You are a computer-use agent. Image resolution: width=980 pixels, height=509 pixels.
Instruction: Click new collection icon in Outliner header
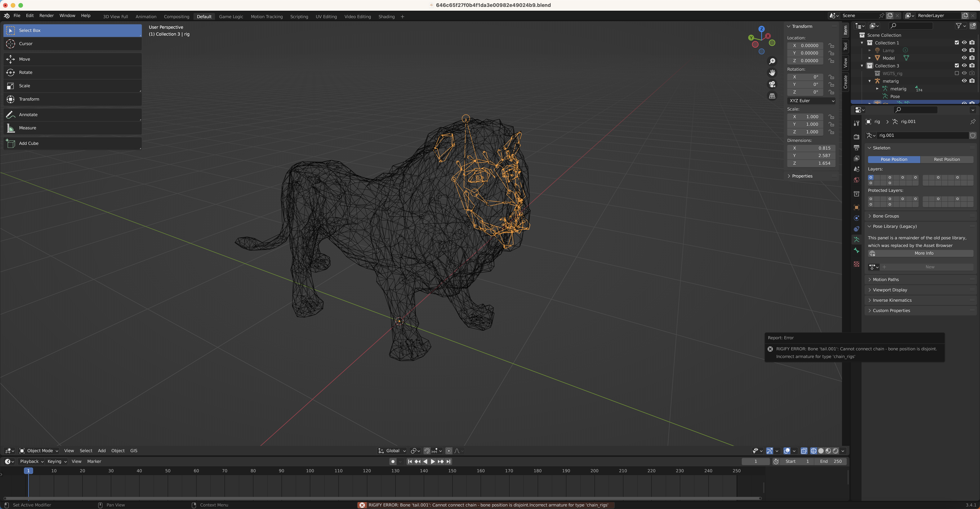point(972,26)
